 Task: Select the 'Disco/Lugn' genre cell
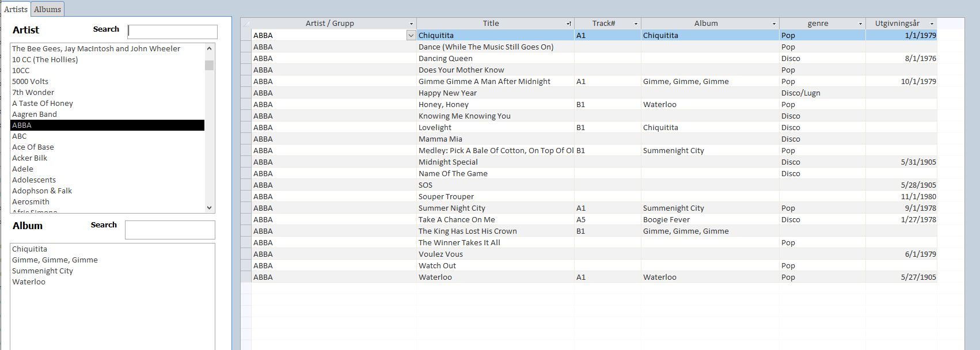[822, 93]
